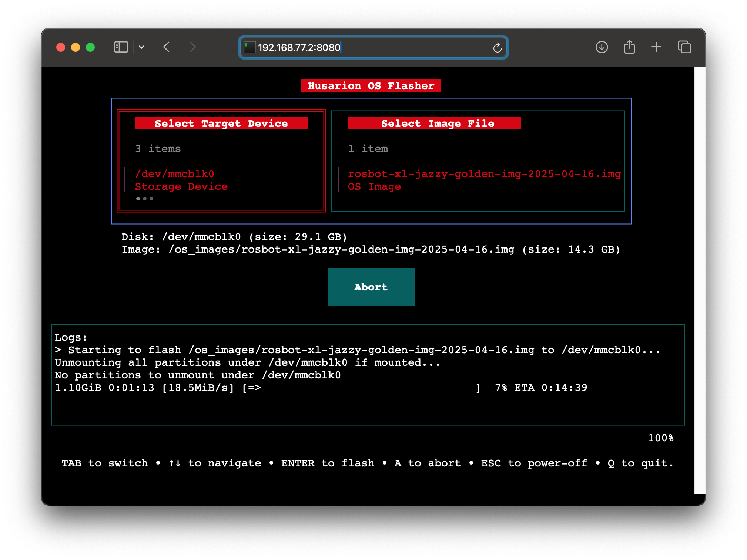Click the site favicon in the address bar
Screen dimensions: 747x560
click(249, 47)
